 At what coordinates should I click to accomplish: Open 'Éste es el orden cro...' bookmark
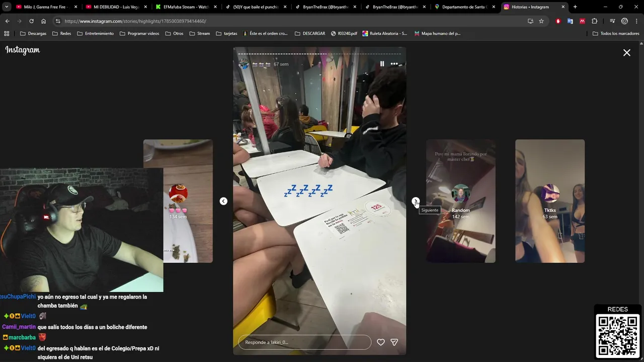(x=265, y=34)
